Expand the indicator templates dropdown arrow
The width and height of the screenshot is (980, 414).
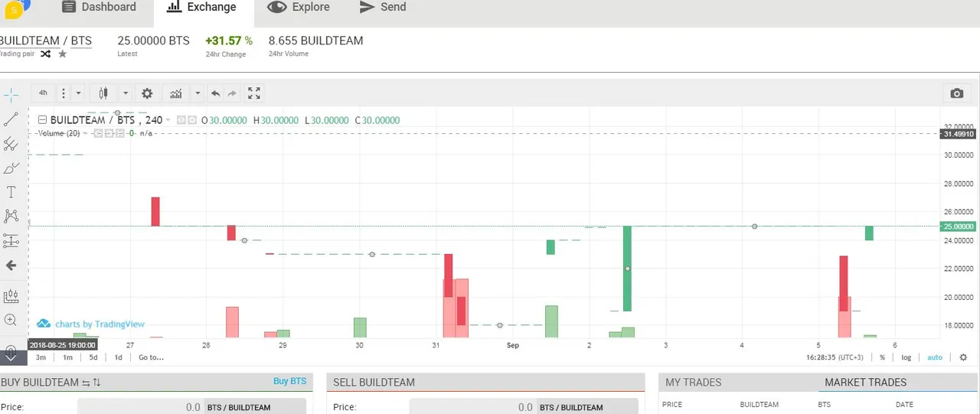pos(198,93)
